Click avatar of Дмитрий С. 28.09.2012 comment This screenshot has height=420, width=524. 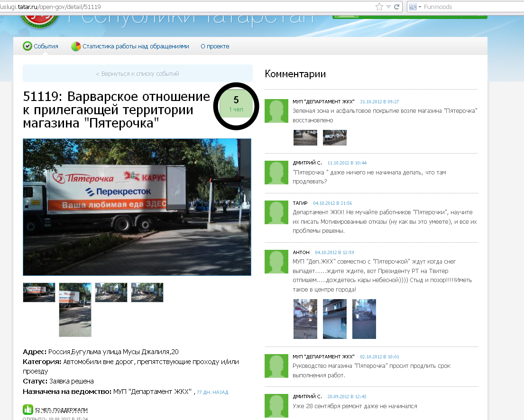coord(276,406)
